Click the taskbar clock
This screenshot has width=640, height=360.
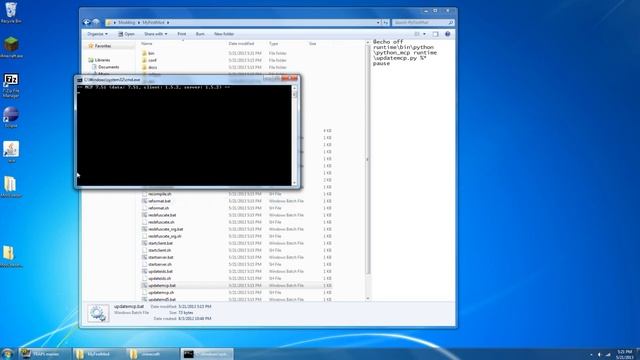624,354
